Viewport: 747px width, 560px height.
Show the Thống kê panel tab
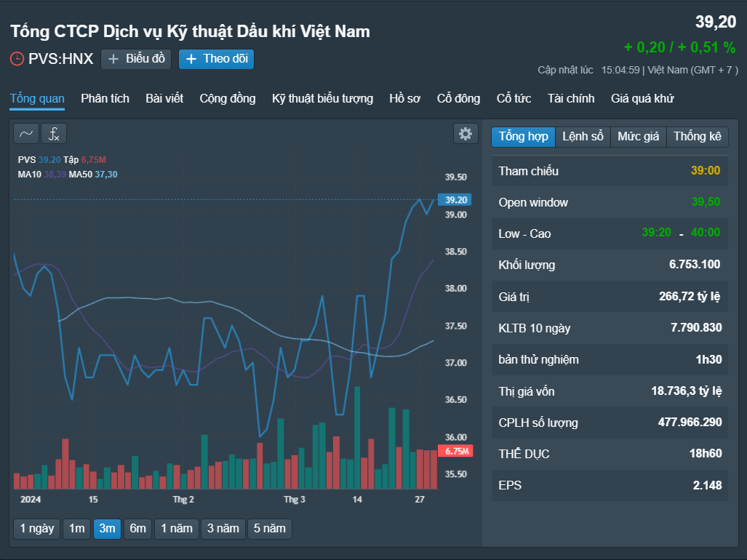click(x=697, y=137)
